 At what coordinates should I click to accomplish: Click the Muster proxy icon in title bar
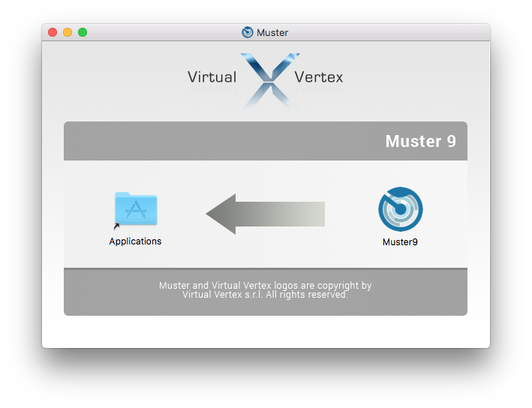248,32
